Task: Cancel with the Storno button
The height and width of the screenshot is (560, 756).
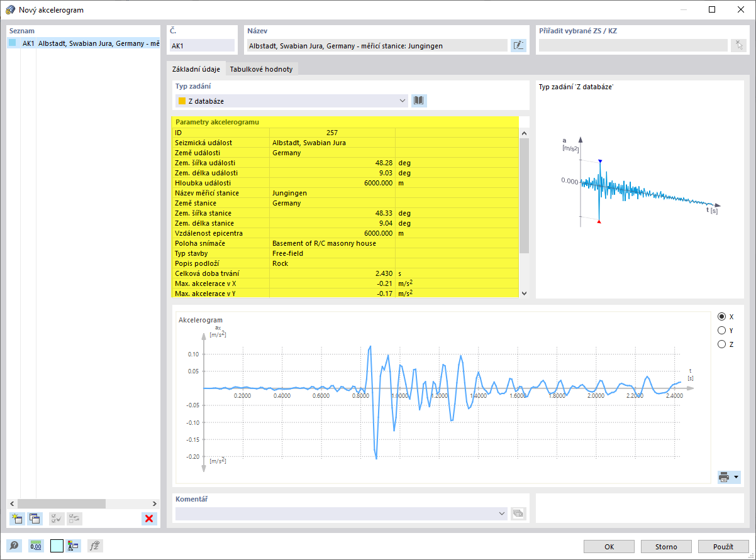Action: [x=666, y=547]
